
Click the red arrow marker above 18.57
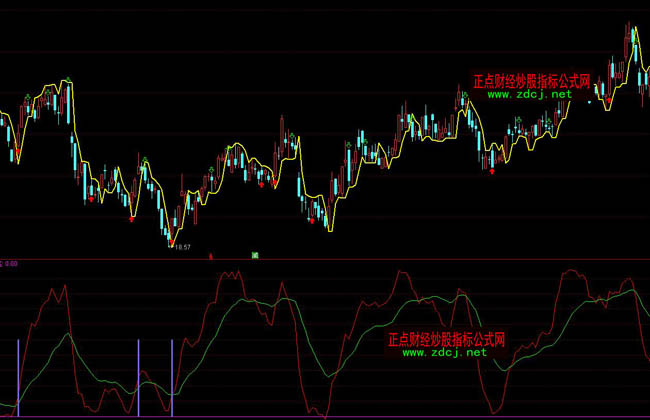pos(171,241)
